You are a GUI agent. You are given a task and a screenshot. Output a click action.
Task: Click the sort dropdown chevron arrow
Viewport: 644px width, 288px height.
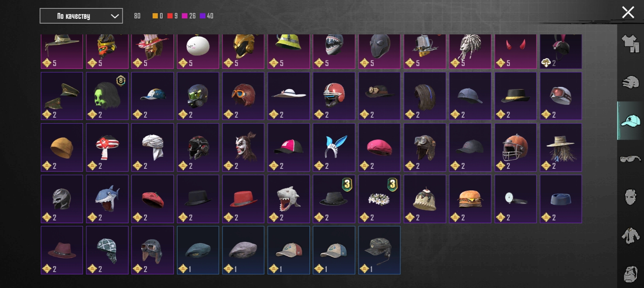(x=115, y=16)
